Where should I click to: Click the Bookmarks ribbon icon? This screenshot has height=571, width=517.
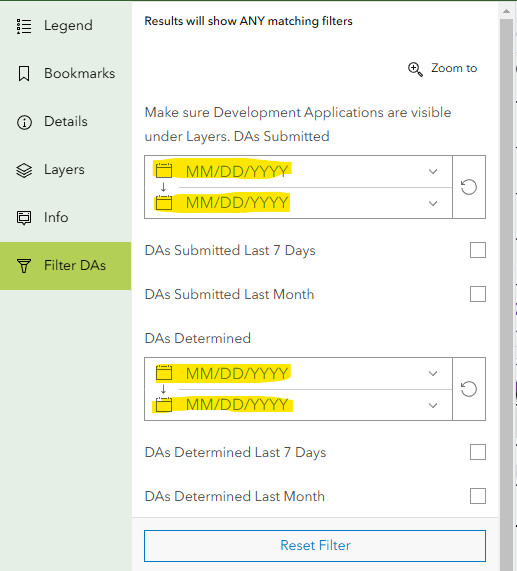[x=24, y=74]
